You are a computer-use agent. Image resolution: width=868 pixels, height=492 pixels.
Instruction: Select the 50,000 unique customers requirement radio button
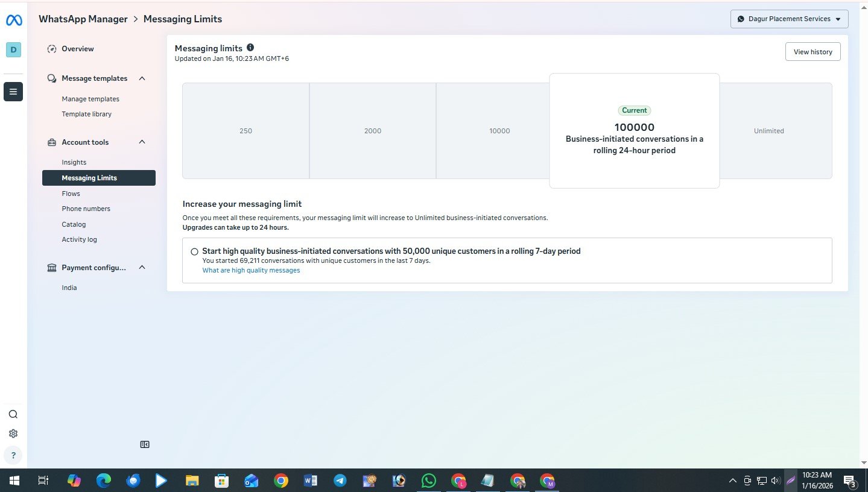click(194, 251)
